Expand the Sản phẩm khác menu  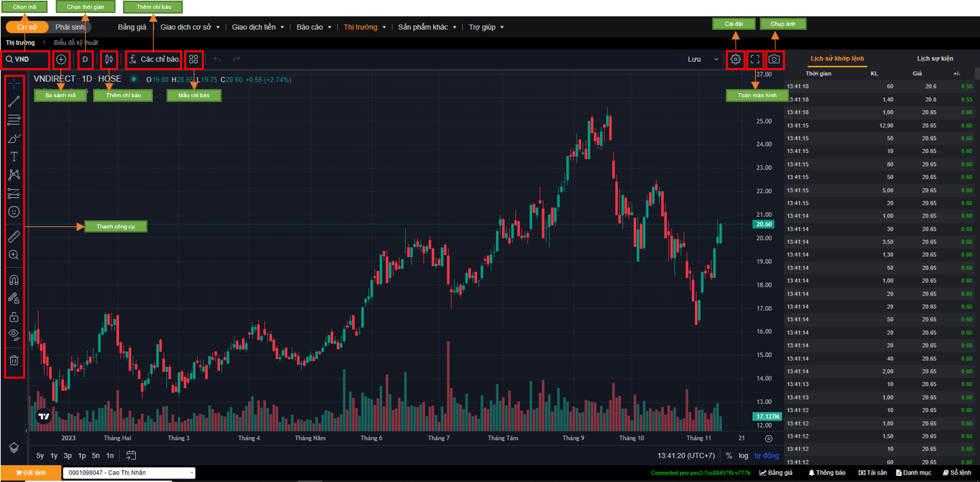point(427,27)
